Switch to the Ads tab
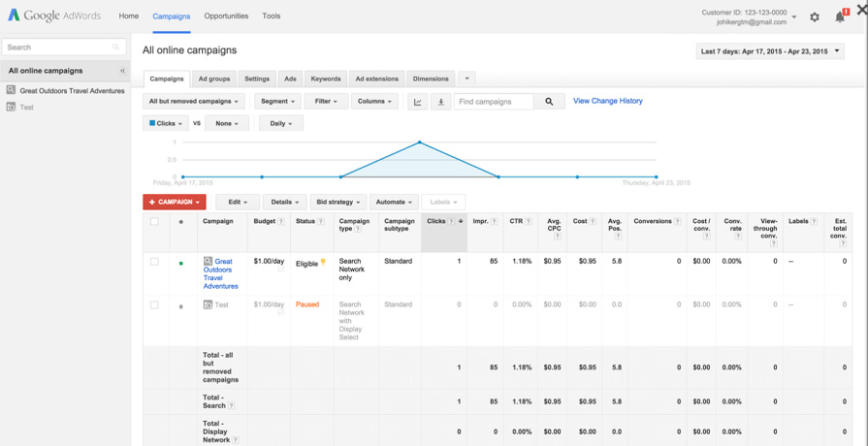The height and width of the screenshot is (446, 868). (290, 79)
